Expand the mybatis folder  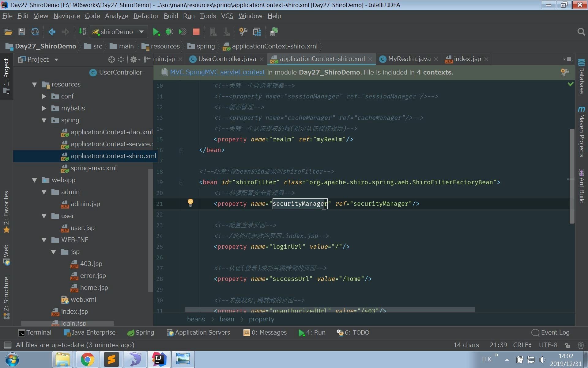[44, 108]
